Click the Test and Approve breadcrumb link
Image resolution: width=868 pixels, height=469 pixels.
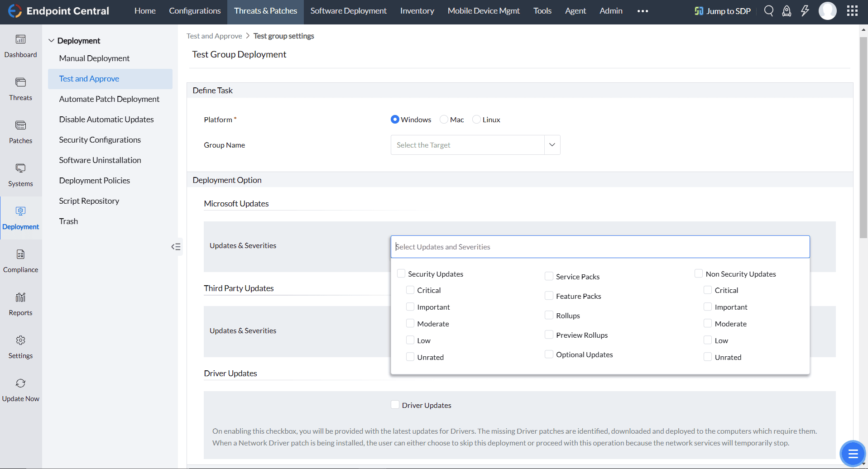pyautogui.click(x=214, y=36)
